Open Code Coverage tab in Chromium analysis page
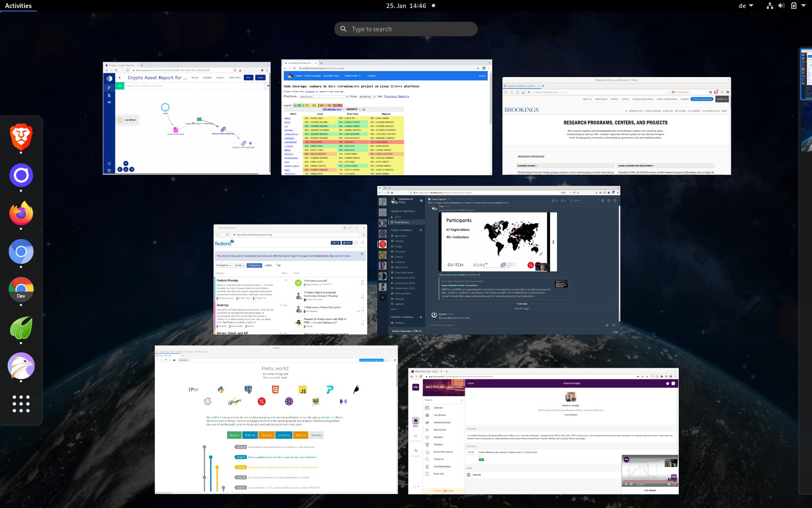812x508 pixels. (313, 76)
